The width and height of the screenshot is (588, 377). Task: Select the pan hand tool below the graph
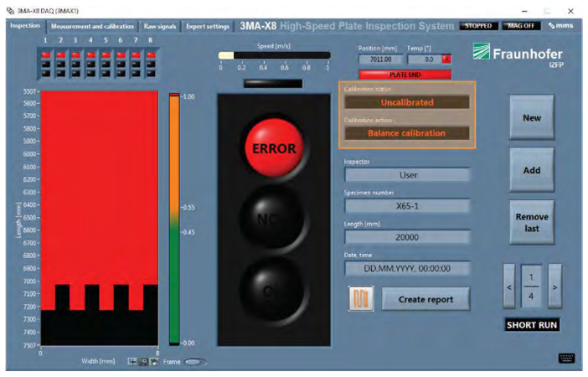tap(154, 362)
